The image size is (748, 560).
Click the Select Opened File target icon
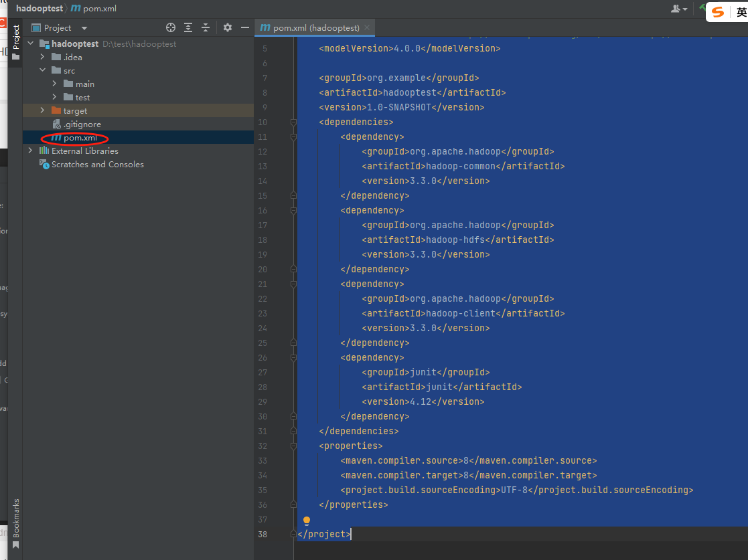click(x=170, y=27)
